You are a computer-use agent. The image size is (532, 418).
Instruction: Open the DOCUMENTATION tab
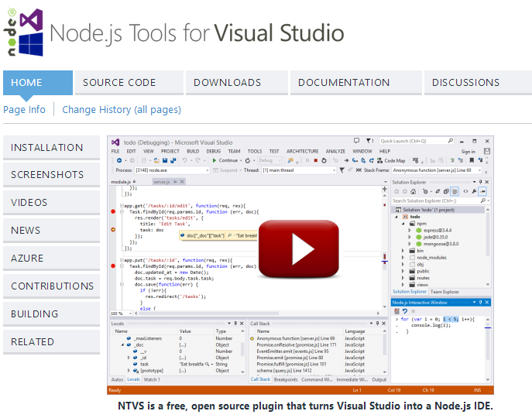point(356,83)
